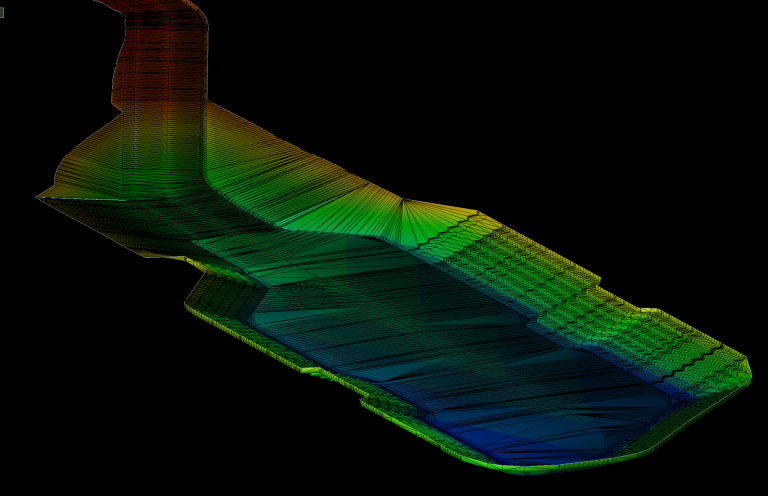Select the top of the ramp at the upper edge
768x496 pixels.
(150, 6)
